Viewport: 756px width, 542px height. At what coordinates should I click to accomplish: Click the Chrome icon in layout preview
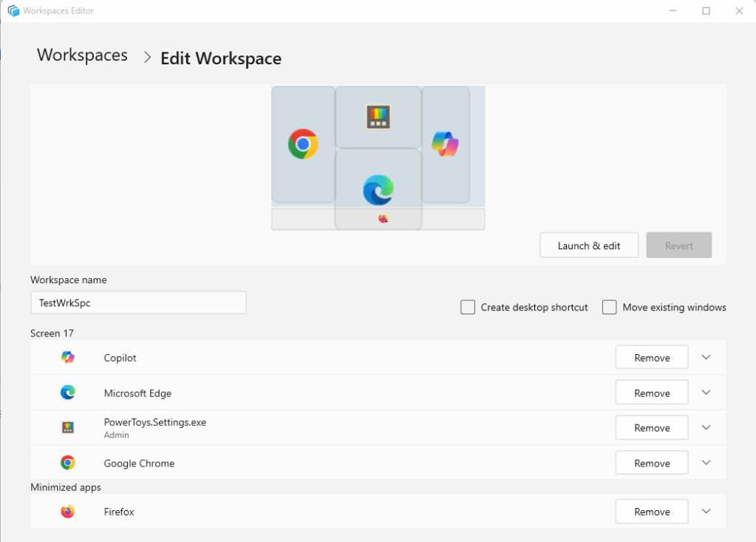(x=303, y=143)
